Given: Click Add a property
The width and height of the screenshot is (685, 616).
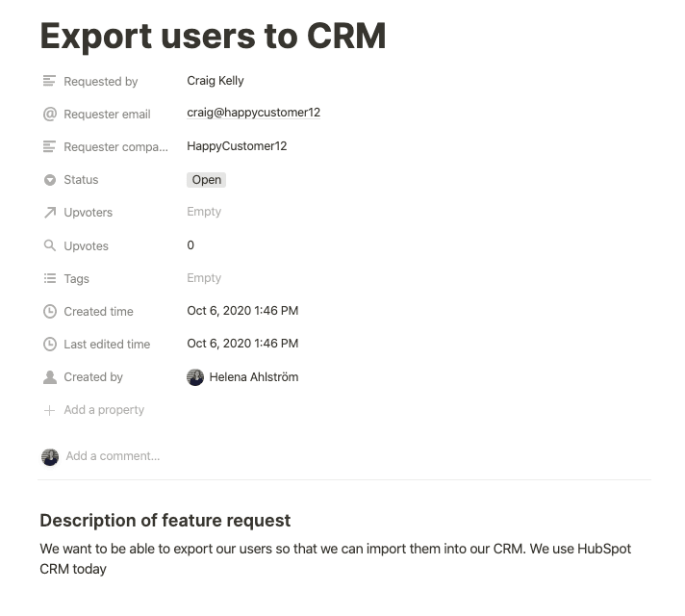Looking at the screenshot, I should (103, 410).
